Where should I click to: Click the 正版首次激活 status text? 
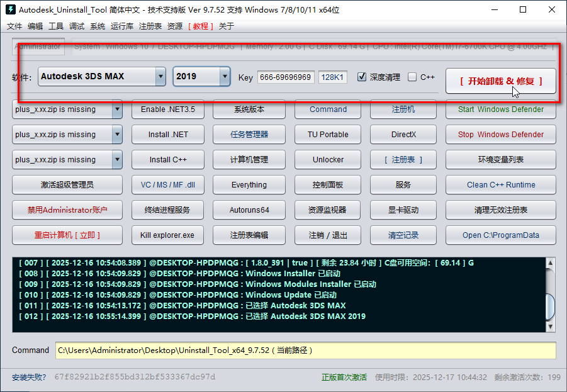(344, 377)
